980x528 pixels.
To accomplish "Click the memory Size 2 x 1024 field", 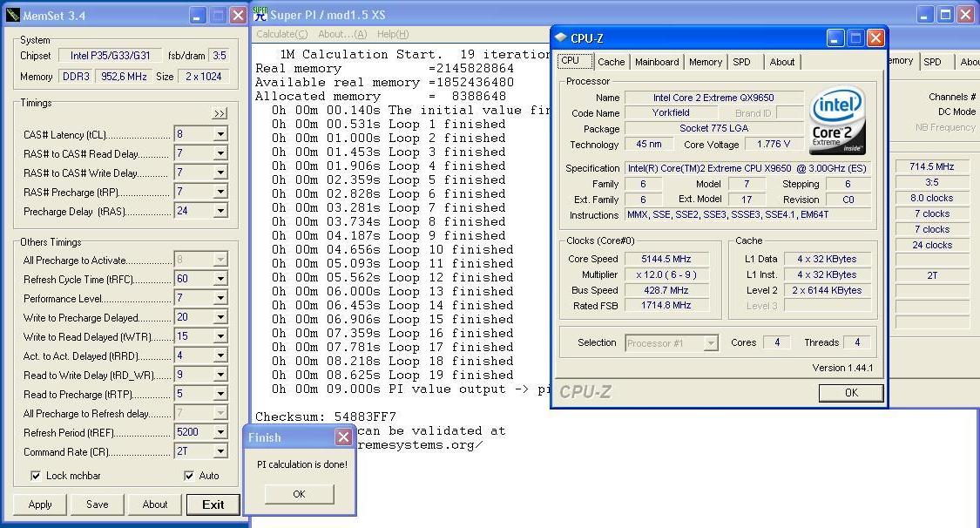I will tap(204, 76).
